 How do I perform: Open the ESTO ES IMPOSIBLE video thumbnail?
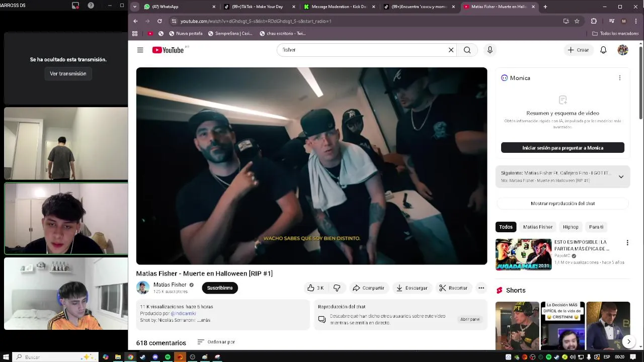pyautogui.click(x=523, y=254)
